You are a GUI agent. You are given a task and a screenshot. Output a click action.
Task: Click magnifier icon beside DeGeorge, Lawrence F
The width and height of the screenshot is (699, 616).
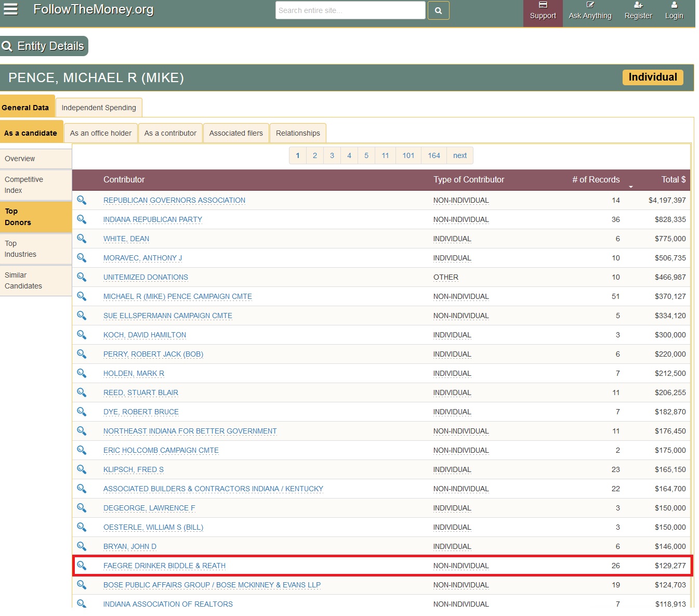tap(82, 508)
